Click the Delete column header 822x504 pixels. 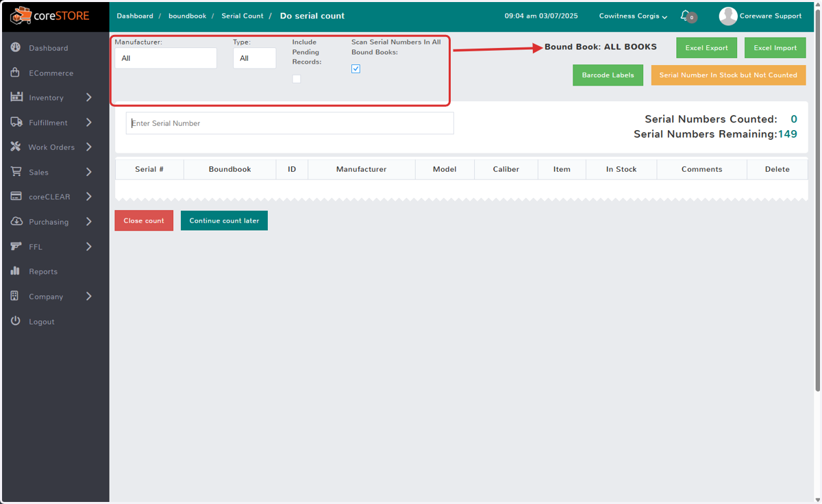point(777,169)
